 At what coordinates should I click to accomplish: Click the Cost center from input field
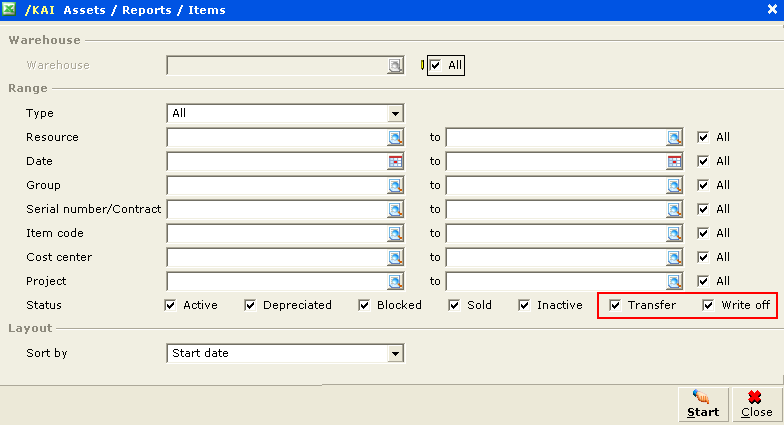point(278,258)
